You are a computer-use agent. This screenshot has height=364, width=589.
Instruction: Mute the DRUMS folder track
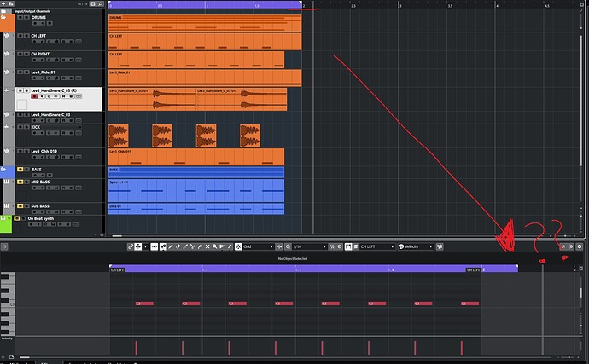(20, 17)
